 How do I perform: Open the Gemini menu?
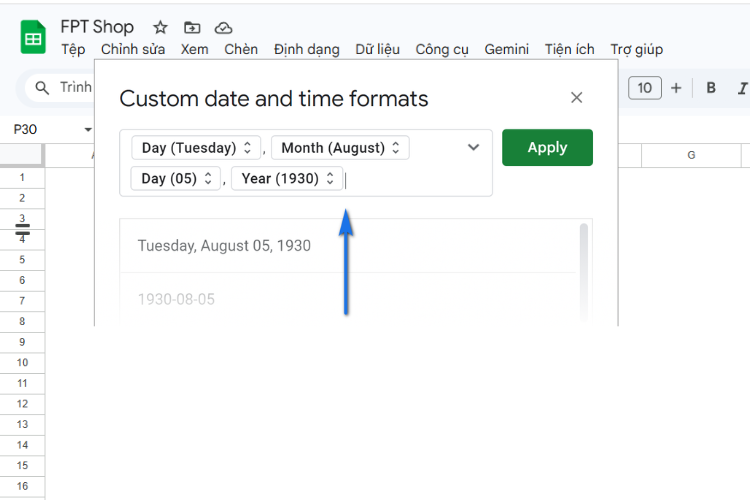[507, 49]
